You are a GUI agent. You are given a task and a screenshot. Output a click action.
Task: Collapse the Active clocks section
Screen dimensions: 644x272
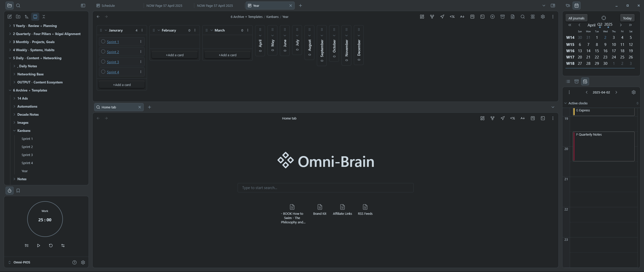tap(566, 103)
